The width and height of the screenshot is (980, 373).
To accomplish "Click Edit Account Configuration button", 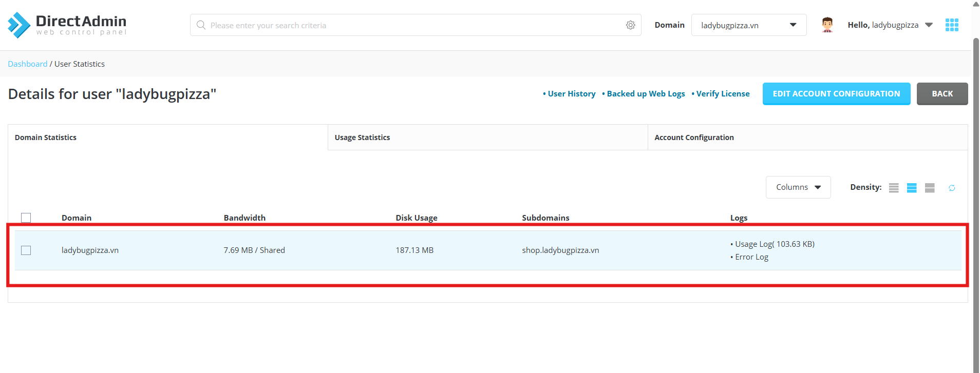I will pos(836,94).
